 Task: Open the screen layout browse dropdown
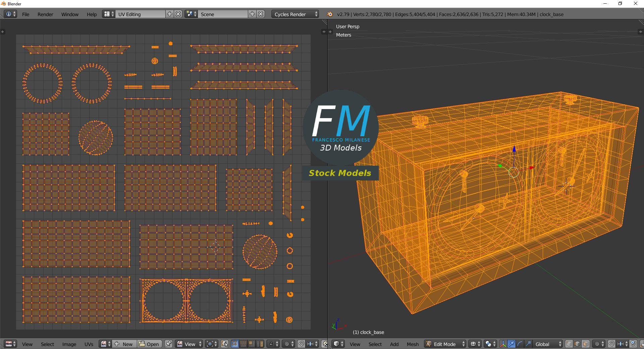(109, 14)
